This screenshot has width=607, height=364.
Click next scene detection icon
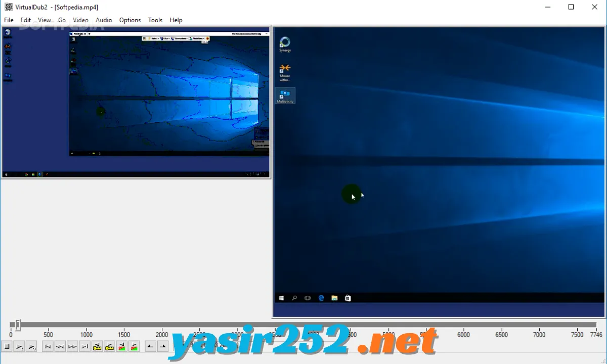click(x=134, y=346)
